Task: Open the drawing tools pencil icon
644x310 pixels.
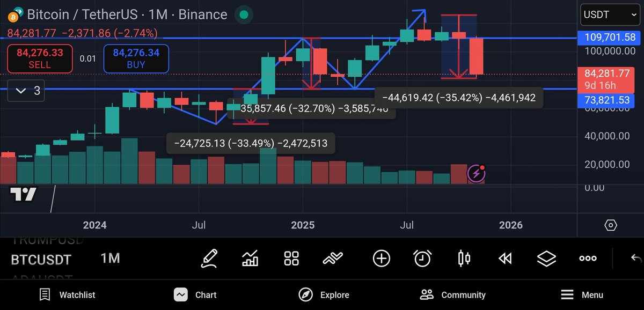Action: coord(209,259)
